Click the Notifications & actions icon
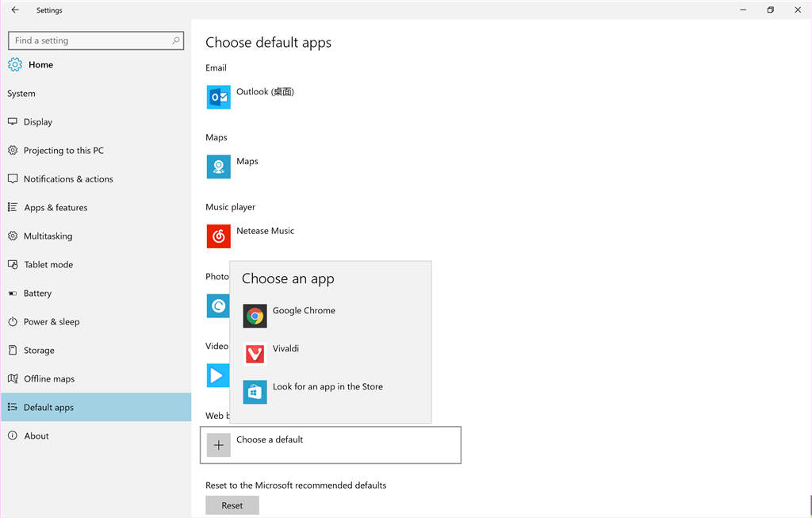The width and height of the screenshot is (812, 518). (13, 178)
